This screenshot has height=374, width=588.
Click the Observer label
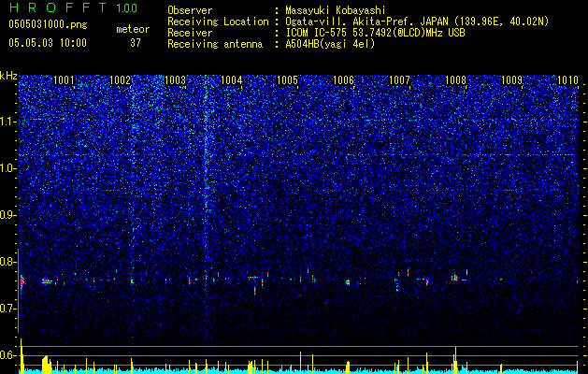click(x=190, y=10)
